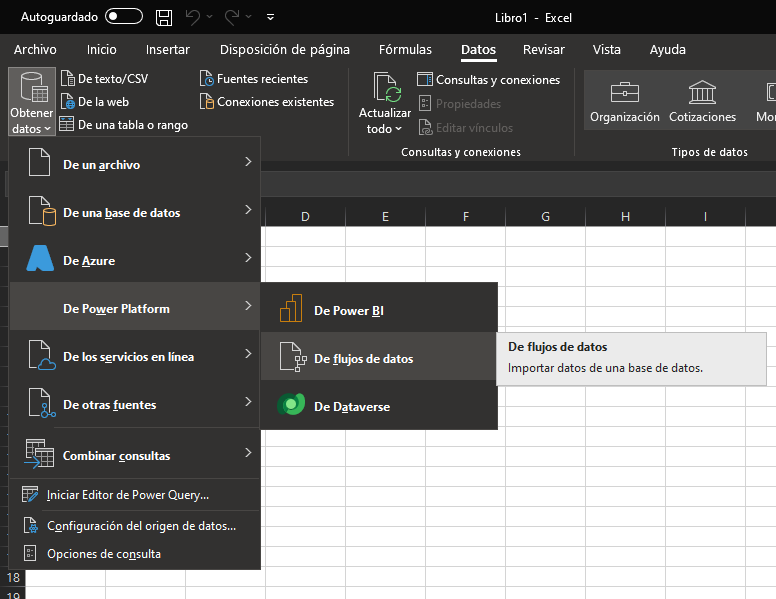The width and height of the screenshot is (776, 599).
Task: Open the De Azure submenu
Action: (x=135, y=258)
